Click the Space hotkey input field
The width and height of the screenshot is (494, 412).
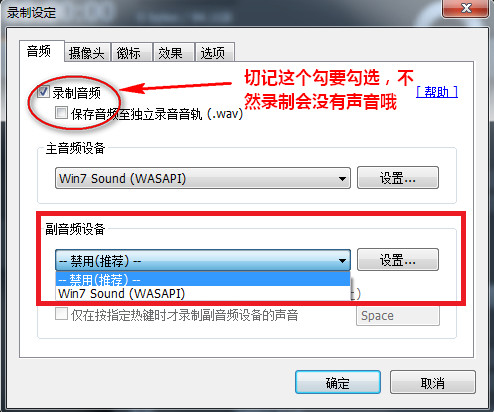click(x=398, y=316)
